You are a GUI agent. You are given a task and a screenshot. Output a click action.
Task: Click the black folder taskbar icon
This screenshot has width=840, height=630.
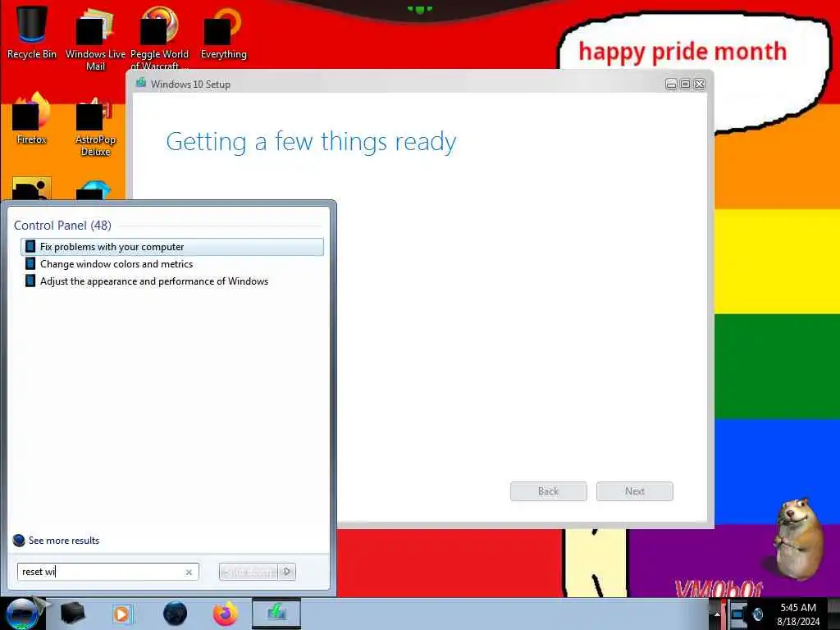pyautogui.click(x=72, y=614)
